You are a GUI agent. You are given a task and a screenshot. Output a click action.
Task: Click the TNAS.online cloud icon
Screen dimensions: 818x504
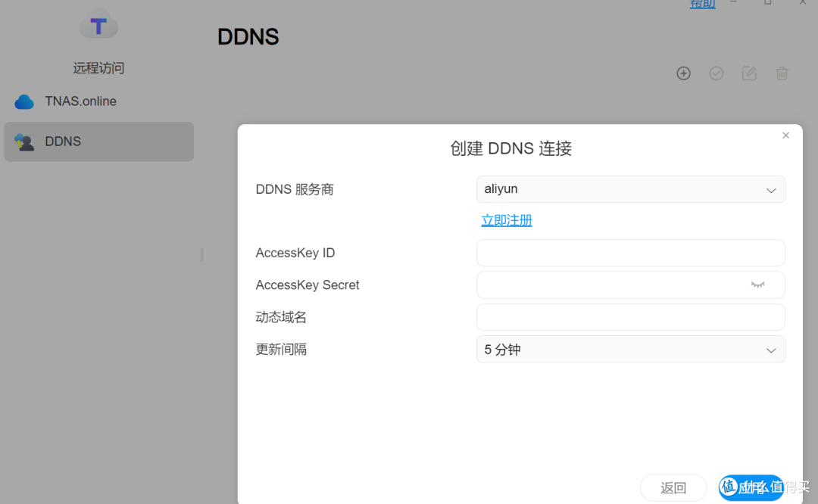click(x=24, y=101)
